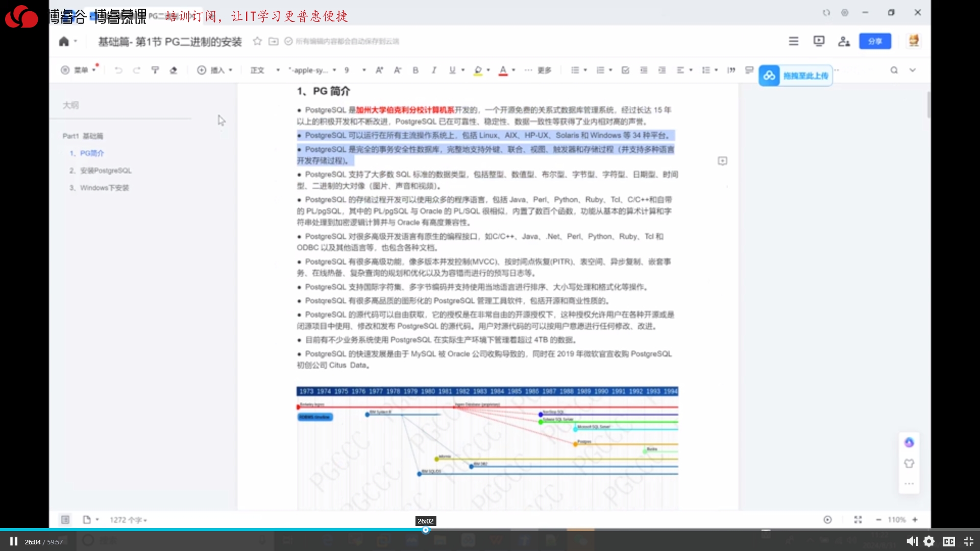Exit video fullscreen mode
980x551 pixels.
[968, 541]
